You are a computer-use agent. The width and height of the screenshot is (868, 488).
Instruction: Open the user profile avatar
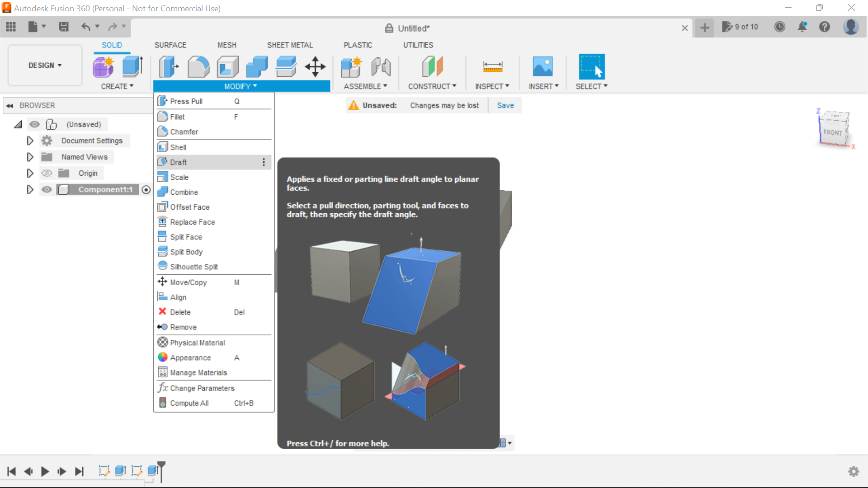tap(851, 27)
